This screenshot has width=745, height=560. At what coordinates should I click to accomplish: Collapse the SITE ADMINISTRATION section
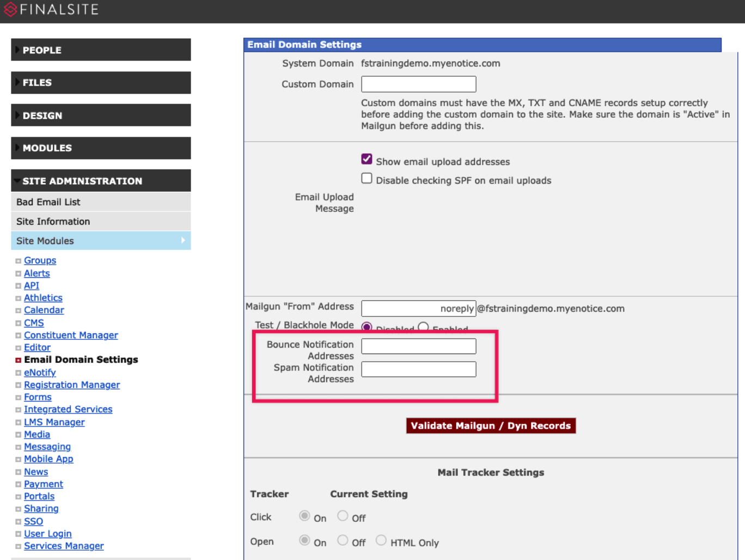[x=100, y=180]
